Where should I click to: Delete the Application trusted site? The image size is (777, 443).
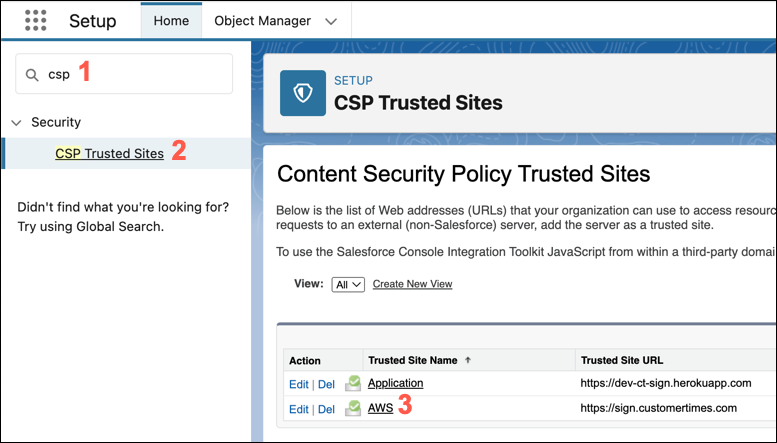[326, 384]
